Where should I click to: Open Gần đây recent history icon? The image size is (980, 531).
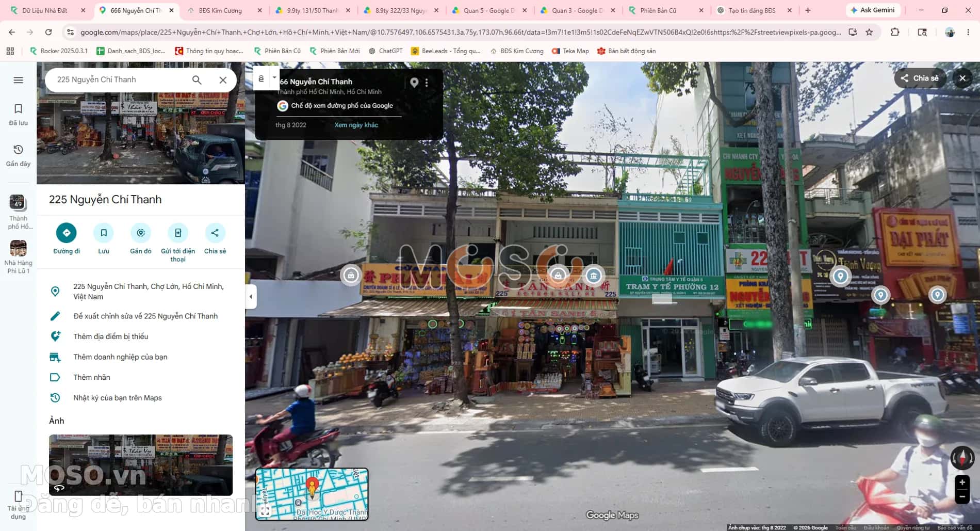point(18,155)
